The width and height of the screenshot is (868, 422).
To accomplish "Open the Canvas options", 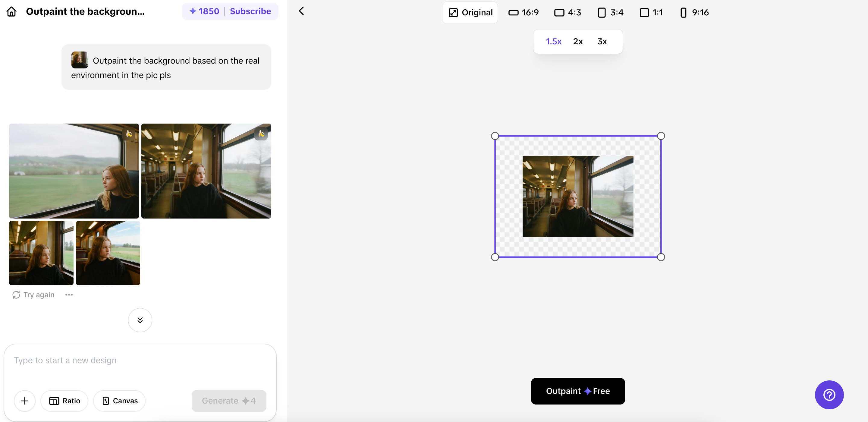I will (120, 400).
